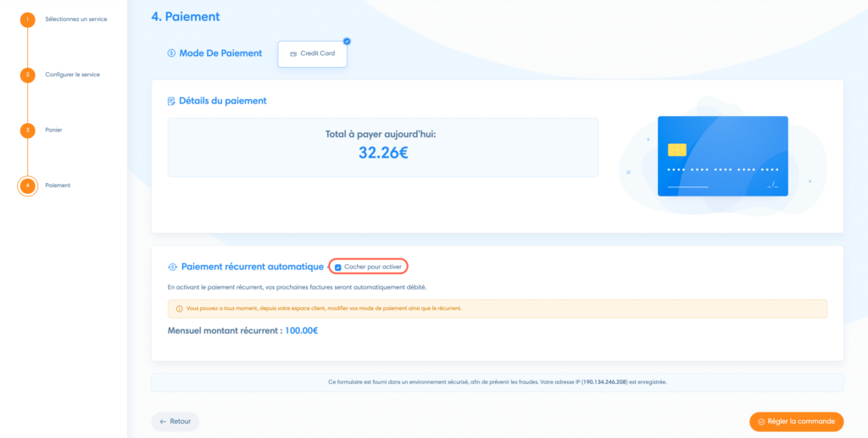Click step 2 circle in the stepper
The width and height of the screenshot is (868, 438).
click(x=27, y=75)
